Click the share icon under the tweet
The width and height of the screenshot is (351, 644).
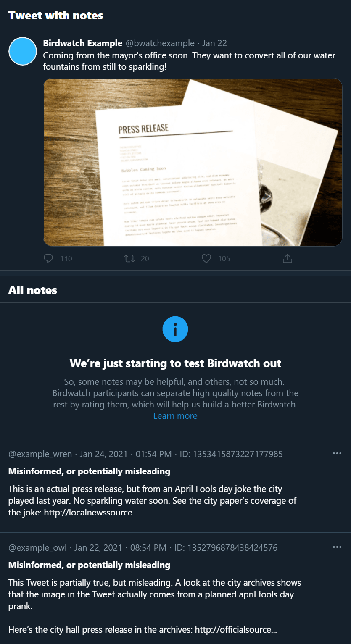coord(288,258)
